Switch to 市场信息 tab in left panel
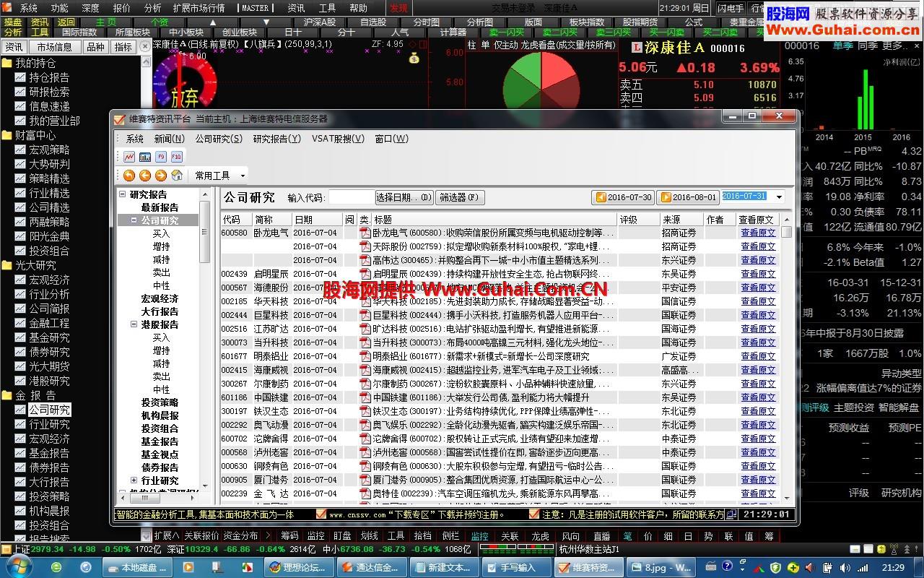Viewport: 924px width, 578px height. (x=55, y=47)
